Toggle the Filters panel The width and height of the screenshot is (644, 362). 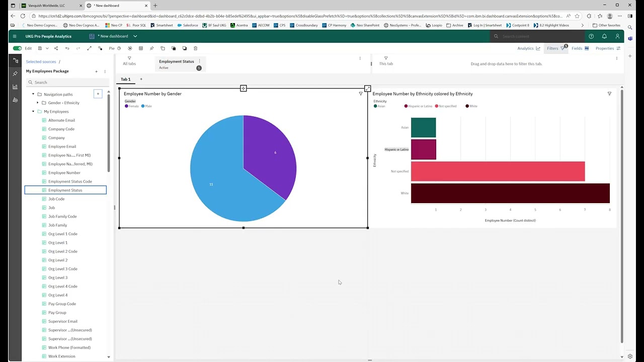pos(556,48)
